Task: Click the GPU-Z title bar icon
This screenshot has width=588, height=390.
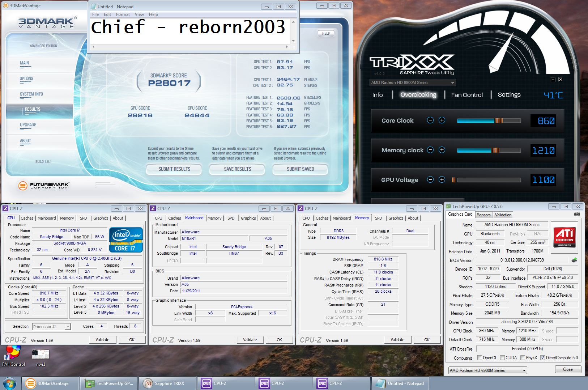Action: [x=448, y=206]
